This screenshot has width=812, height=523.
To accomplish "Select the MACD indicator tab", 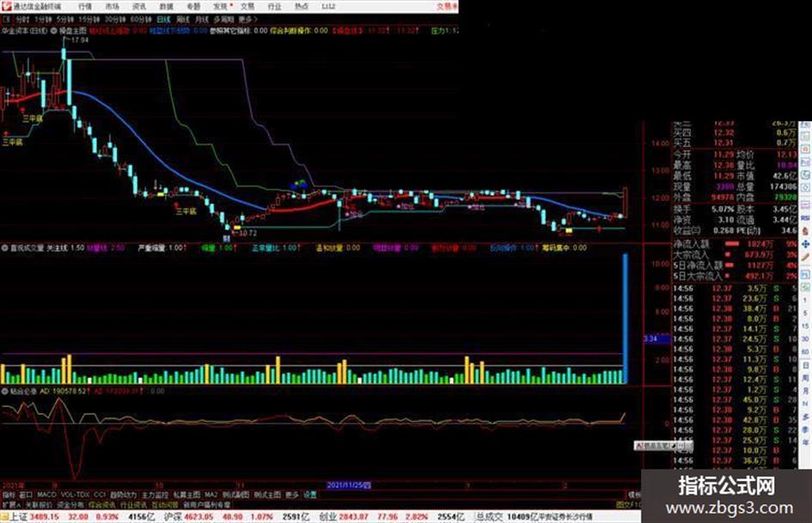I will (x=46, y=495).
